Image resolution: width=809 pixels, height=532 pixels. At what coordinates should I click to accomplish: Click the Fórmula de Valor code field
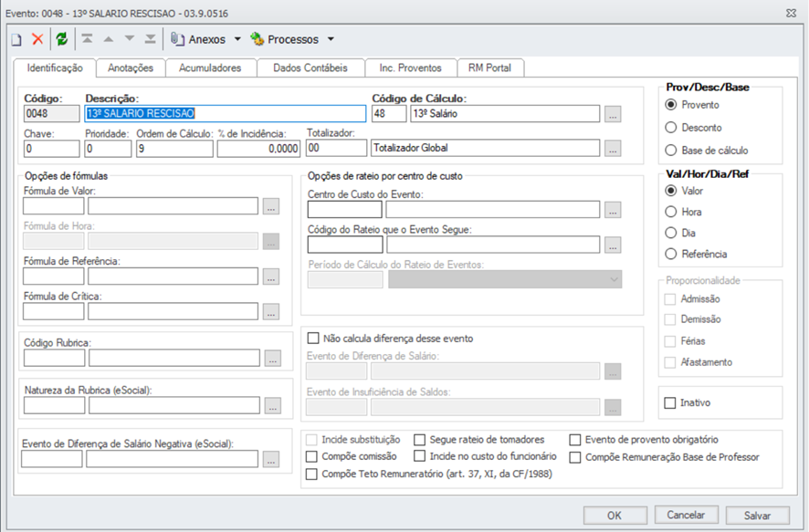click(x=54, y=206)
